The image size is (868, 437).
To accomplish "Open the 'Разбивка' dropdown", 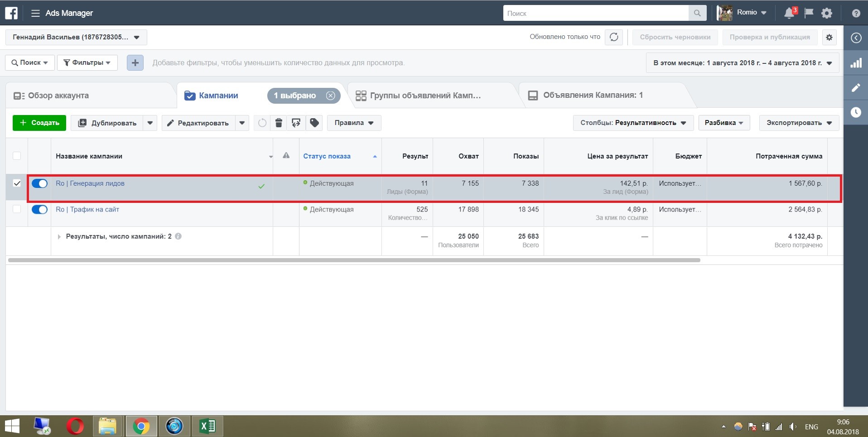I will (724, 123).
